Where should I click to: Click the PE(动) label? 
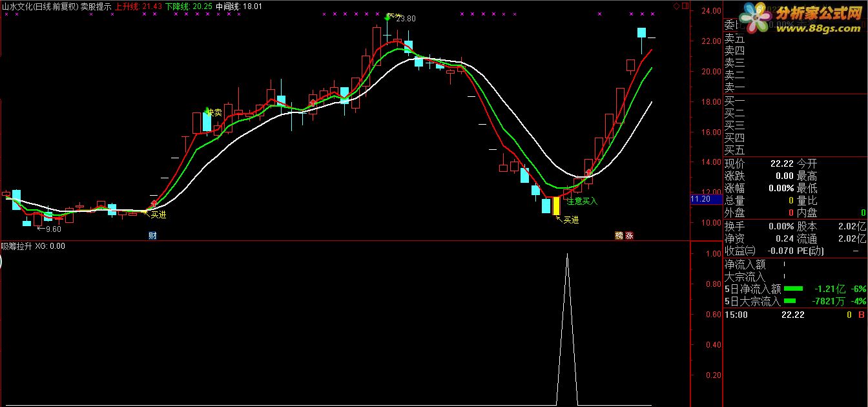(811, 251)
